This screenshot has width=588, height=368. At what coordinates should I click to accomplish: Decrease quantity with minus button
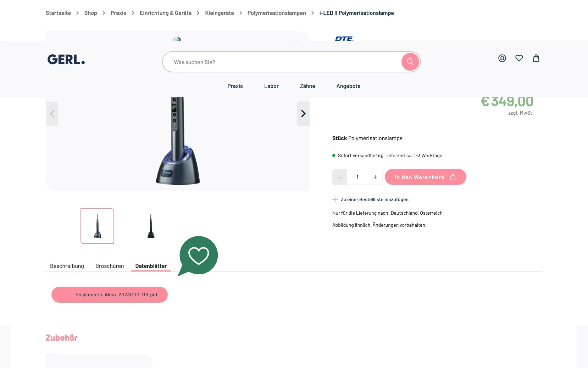[340, 177]
